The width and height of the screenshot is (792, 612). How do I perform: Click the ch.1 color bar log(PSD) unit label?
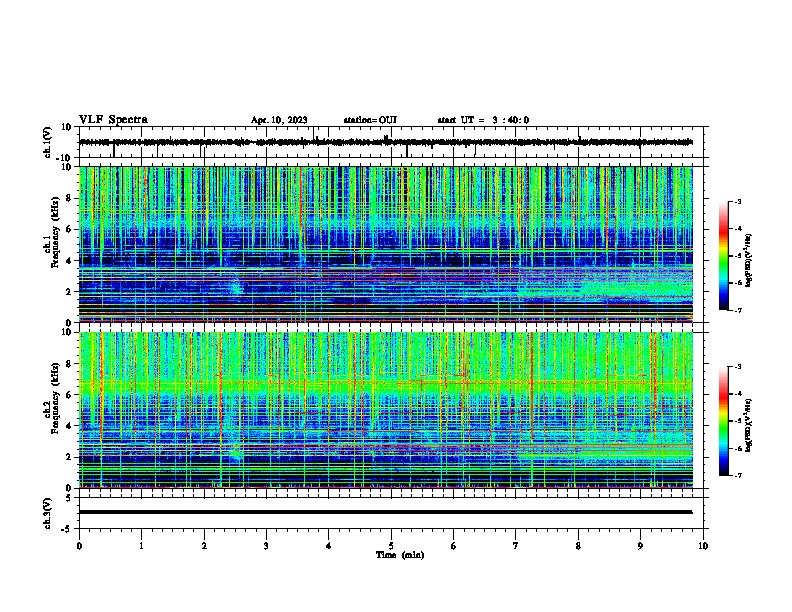pos(748,260)
